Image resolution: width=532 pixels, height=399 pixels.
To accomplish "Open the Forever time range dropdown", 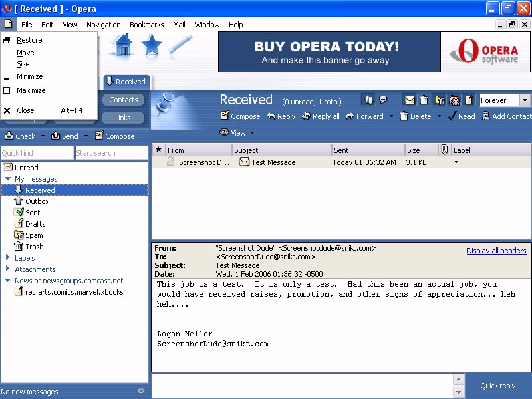I will point(525,100).
